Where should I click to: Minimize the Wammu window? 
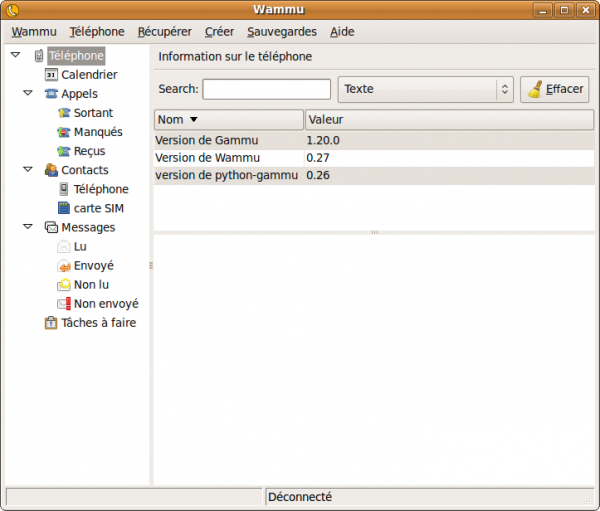[543, 10]
